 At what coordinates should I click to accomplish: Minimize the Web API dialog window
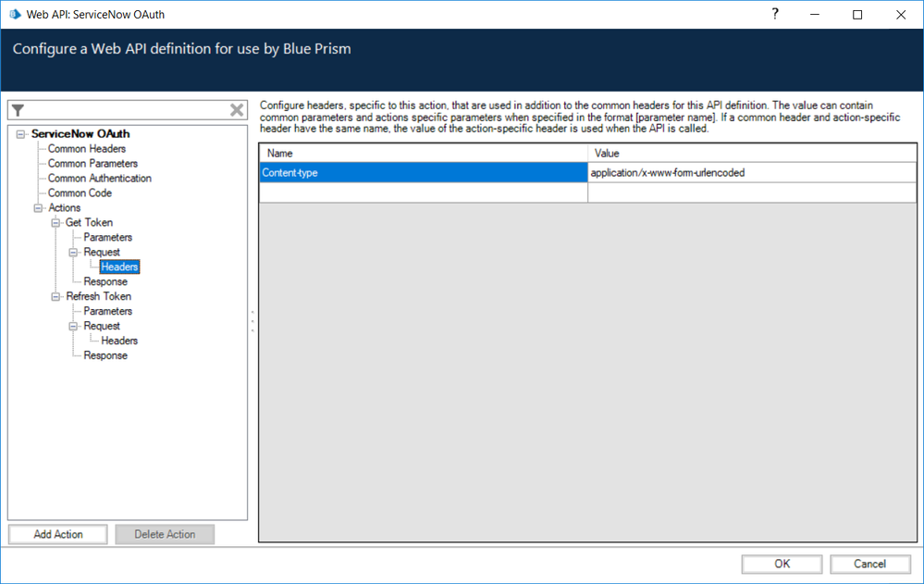pyautogui.click(x=814, y=15)
